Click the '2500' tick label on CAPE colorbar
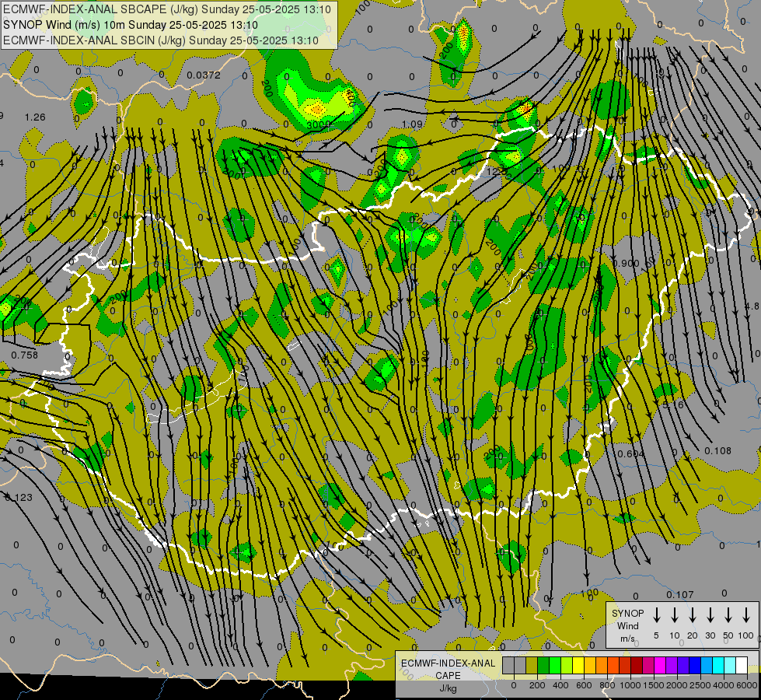The width and height of the screenshot is (761, 700). click(x=700, y=685)
